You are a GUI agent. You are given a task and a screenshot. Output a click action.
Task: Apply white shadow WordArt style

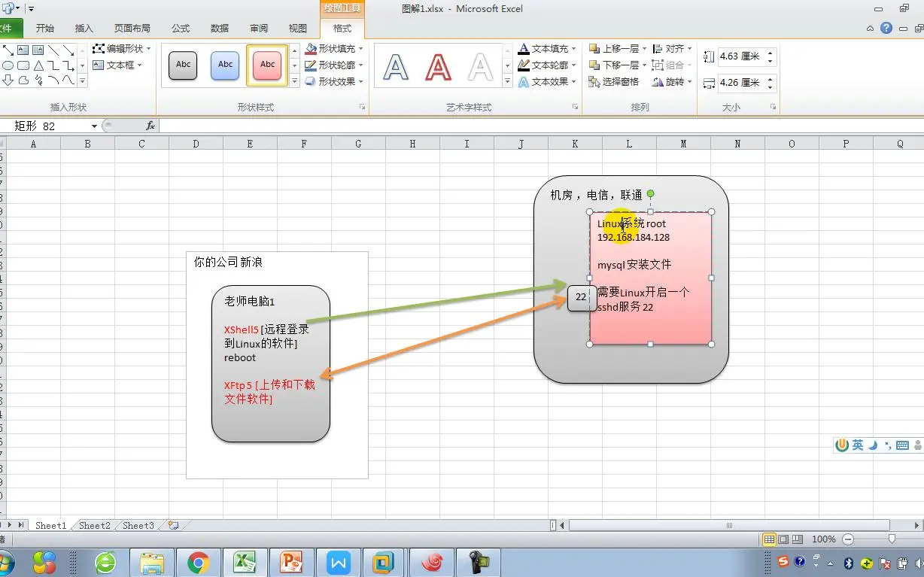pyautogui.click(x=480, y=66)
